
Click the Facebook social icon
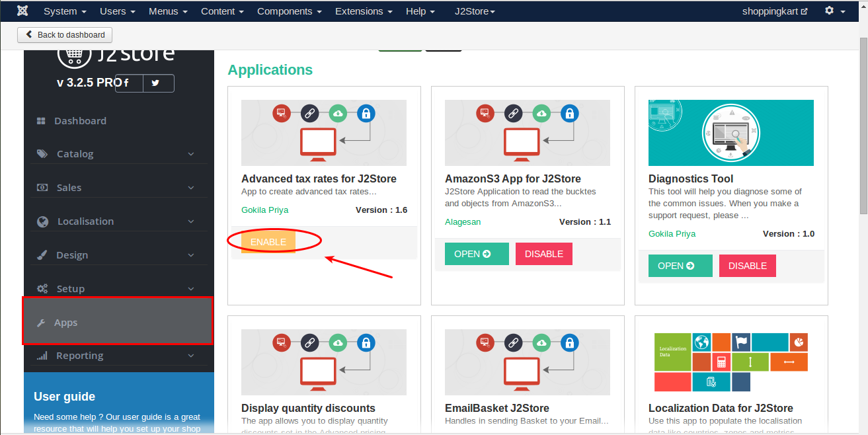126,83
